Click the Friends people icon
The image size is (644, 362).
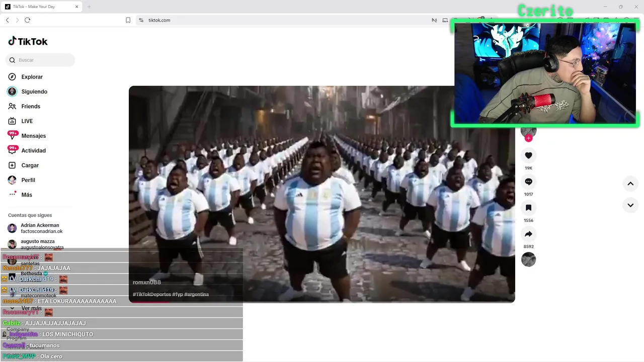(x=12, y=107)
